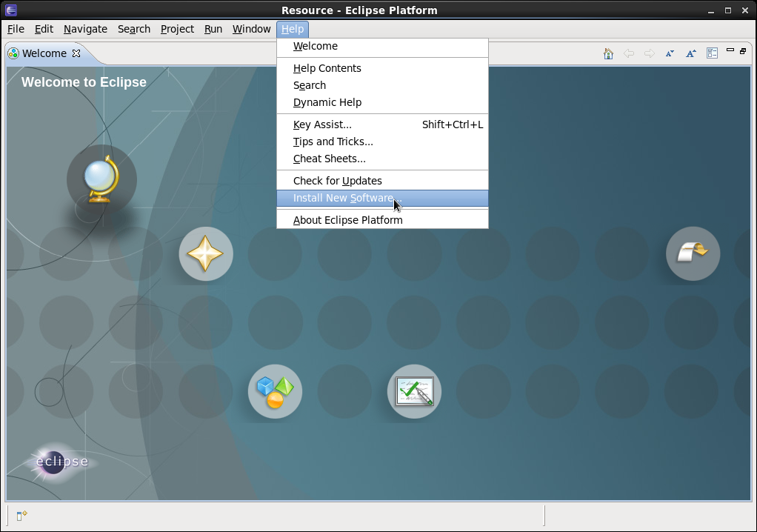The height and width of the screenshot is (532, 757).
Task: Open the Window menu
Action: click(252, 29)
